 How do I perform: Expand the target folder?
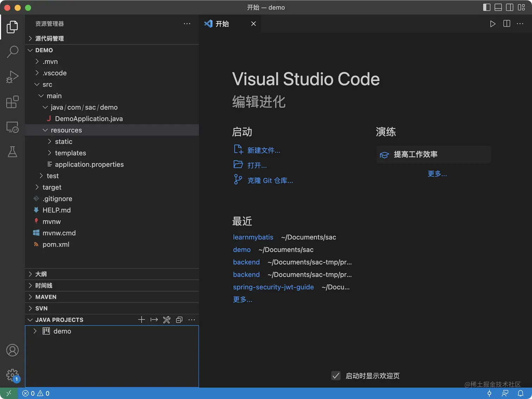(112, 187)
